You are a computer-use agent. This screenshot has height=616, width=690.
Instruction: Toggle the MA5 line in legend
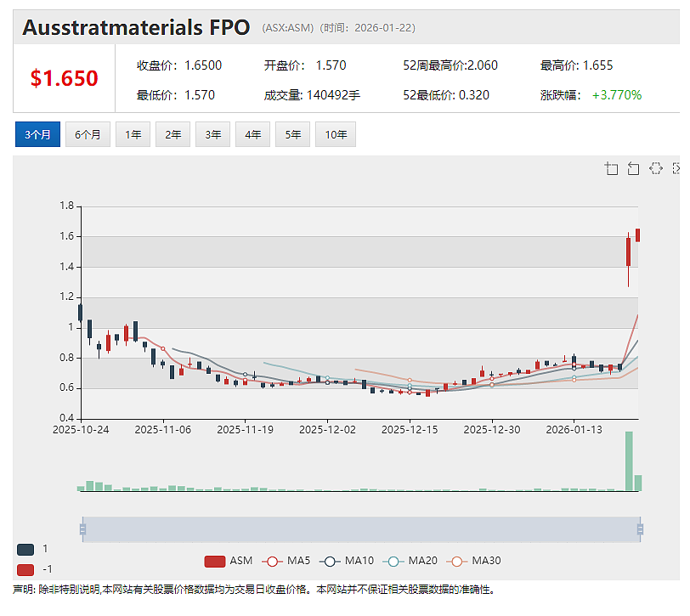pyautogui.click(x=286, y=561)
